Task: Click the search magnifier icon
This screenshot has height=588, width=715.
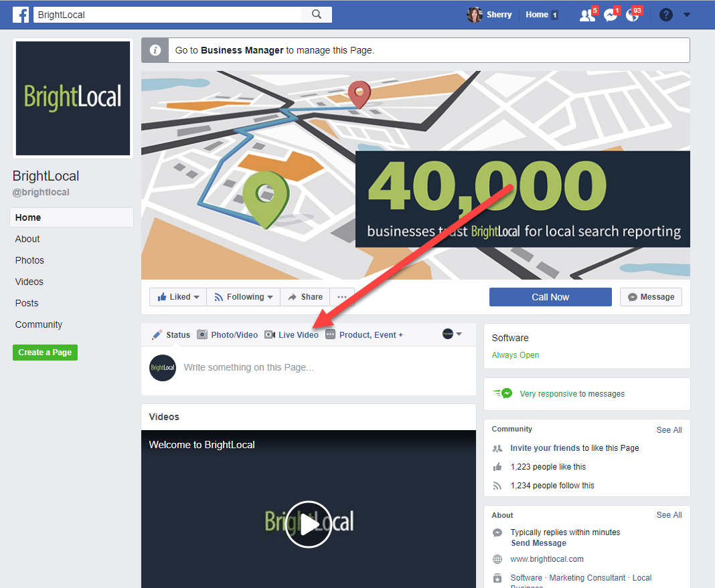Action: click(317, 15)
